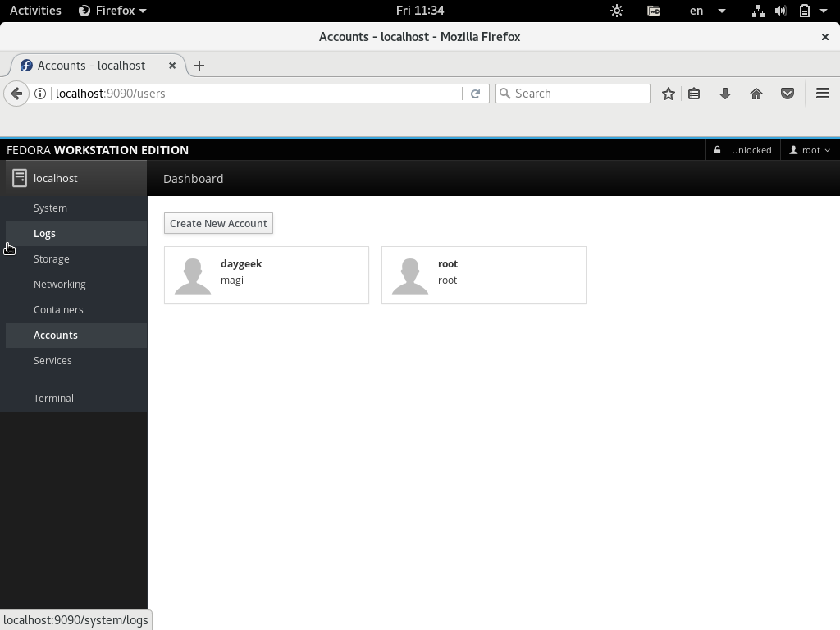Open the daygeek account name
This screenshot has width=840, height=630.
pyautogui.click(x=241, y=264)
